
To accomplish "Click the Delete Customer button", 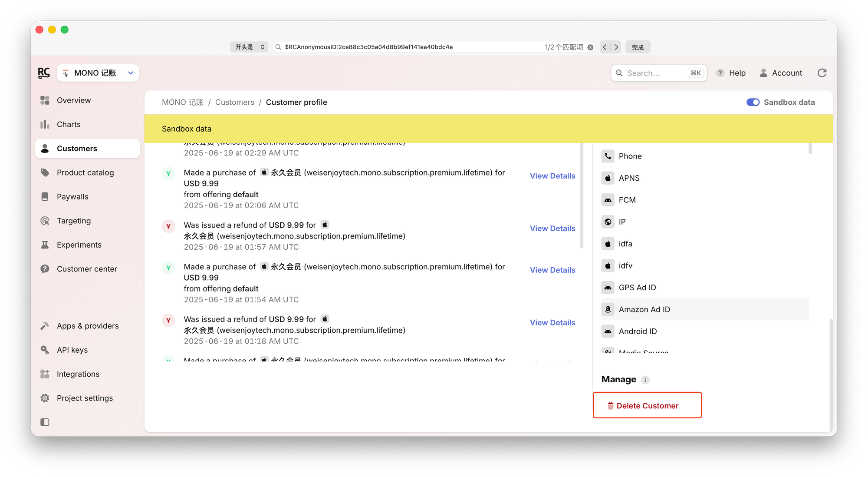I will (647, 405).
